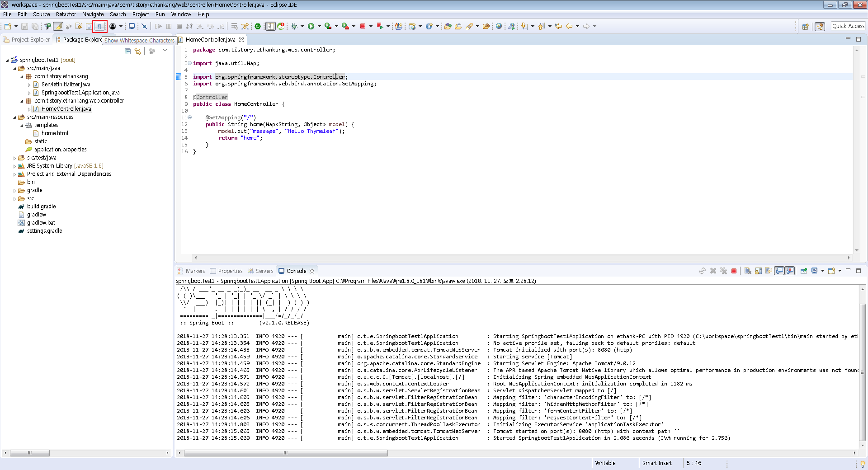868x470 pixels.
Task: Click into the Quick Access field
Action: (848, 26)
